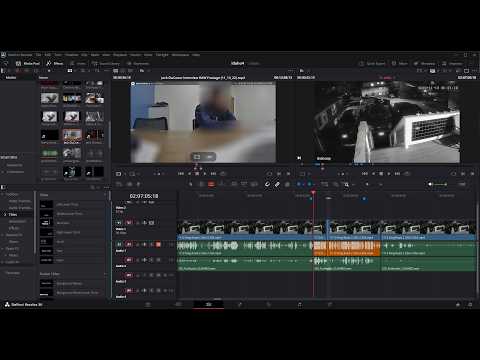Lock the Video 1 track
The height and width of the screenshot is (360, 480).
tap(137, 222)
